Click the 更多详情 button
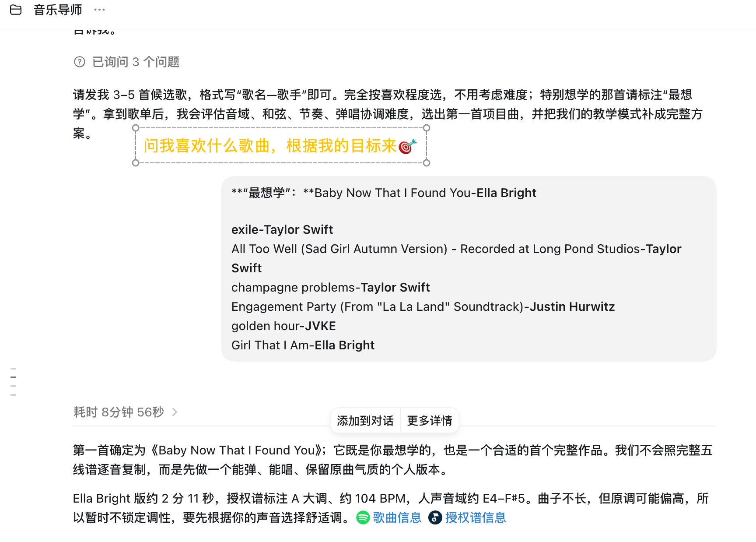The image size is (756, 542). [430, 421]
